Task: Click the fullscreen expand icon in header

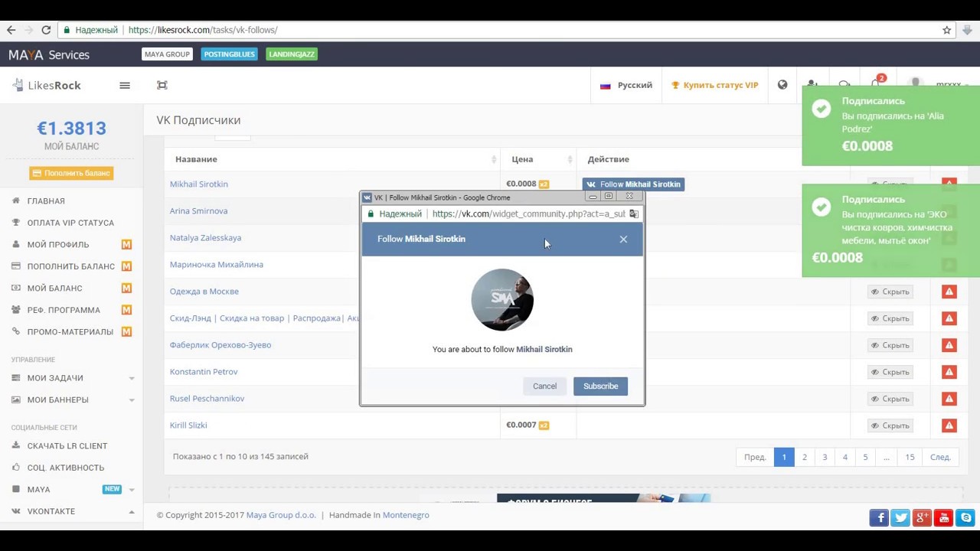Action: tap(162, 85)
